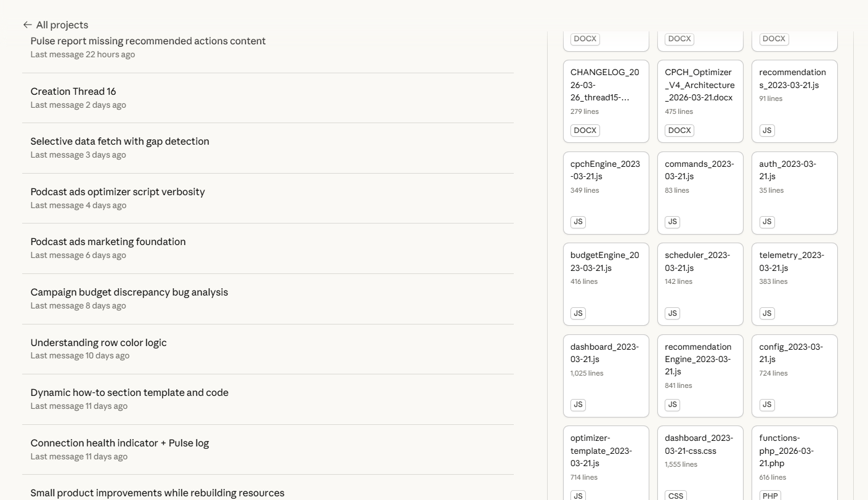Click the JS badge on cpchEngine file
Image resolution: width=868 pixels, height=500 pixels.
[578, 222]
